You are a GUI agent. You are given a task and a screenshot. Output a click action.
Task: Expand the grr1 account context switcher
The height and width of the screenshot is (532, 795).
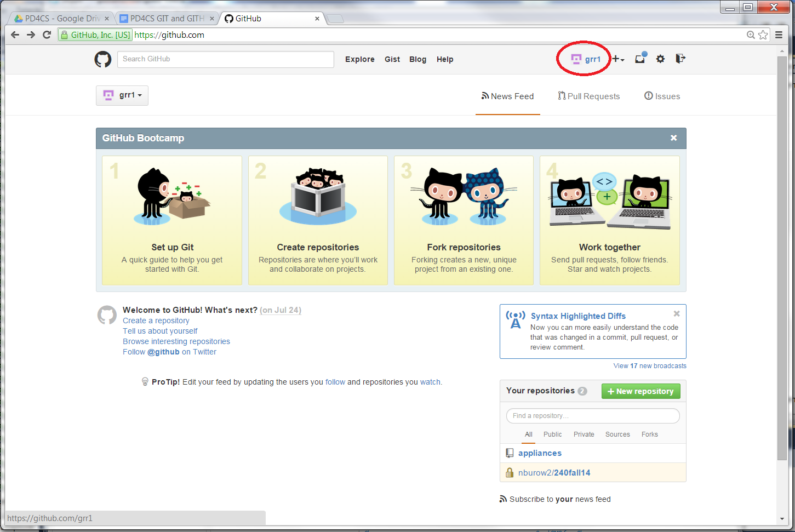[122, 95]
